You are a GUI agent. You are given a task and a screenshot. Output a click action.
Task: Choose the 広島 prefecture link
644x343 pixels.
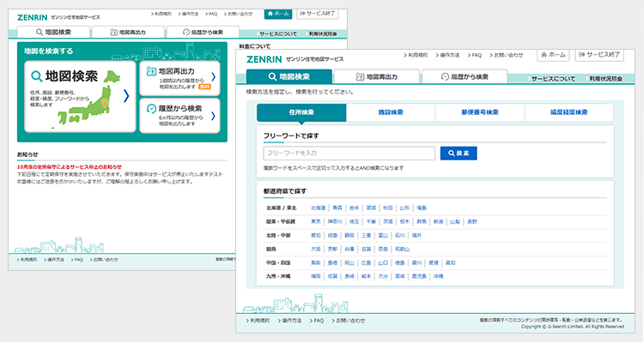(x=367, y=263)
